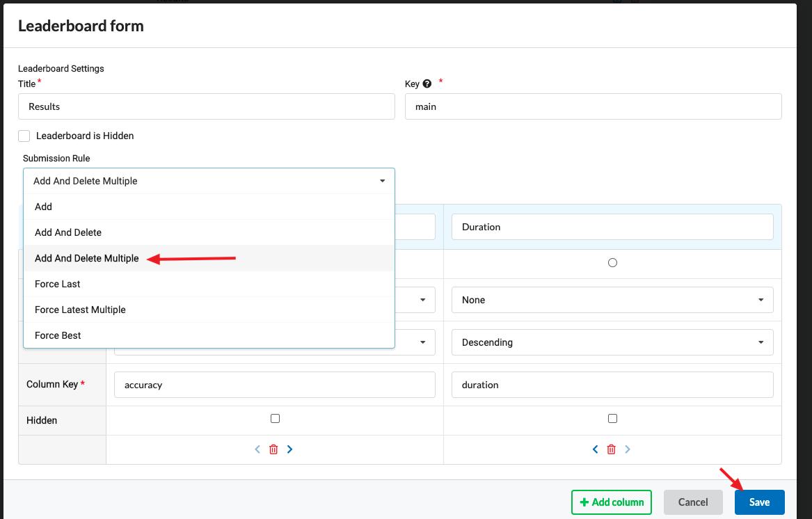Click the disabled right arrow under duration

tap(628, 449)
